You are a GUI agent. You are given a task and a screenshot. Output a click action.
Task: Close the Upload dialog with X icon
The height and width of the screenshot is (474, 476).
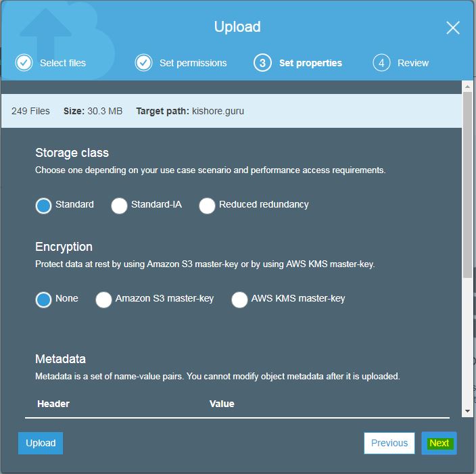[453, 28]
